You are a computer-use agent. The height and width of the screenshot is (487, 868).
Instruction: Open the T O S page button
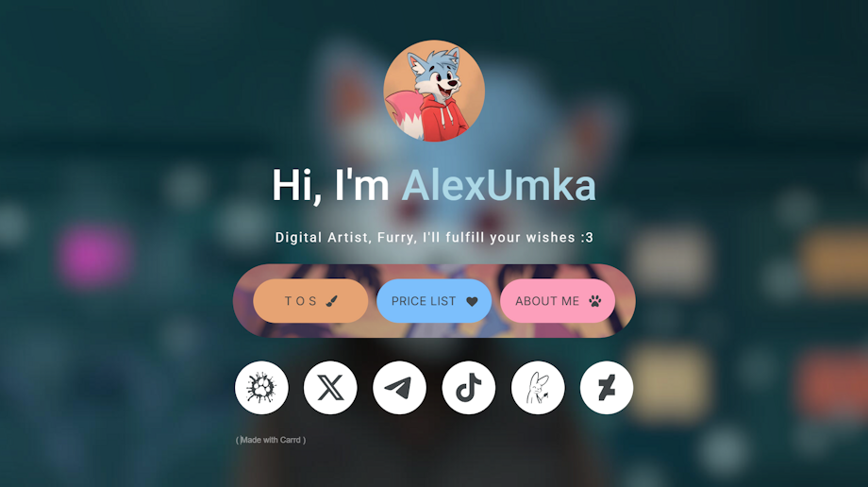310,301
